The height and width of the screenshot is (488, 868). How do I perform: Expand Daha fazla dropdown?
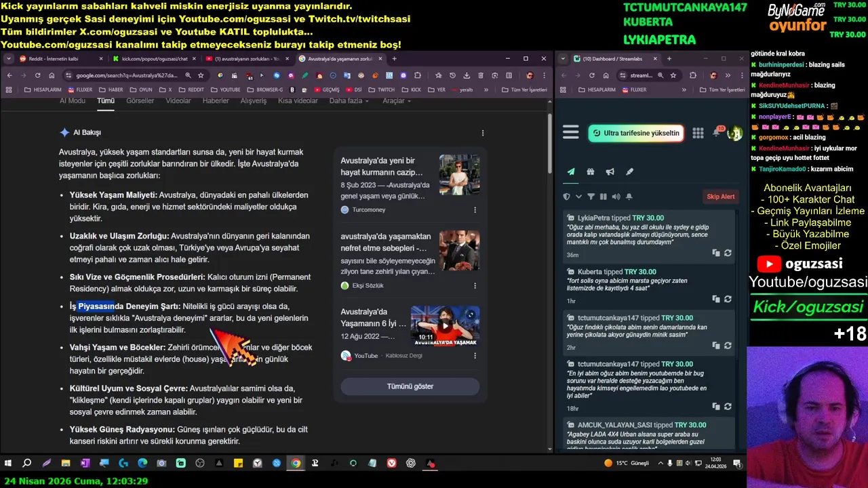coord(349,101)
